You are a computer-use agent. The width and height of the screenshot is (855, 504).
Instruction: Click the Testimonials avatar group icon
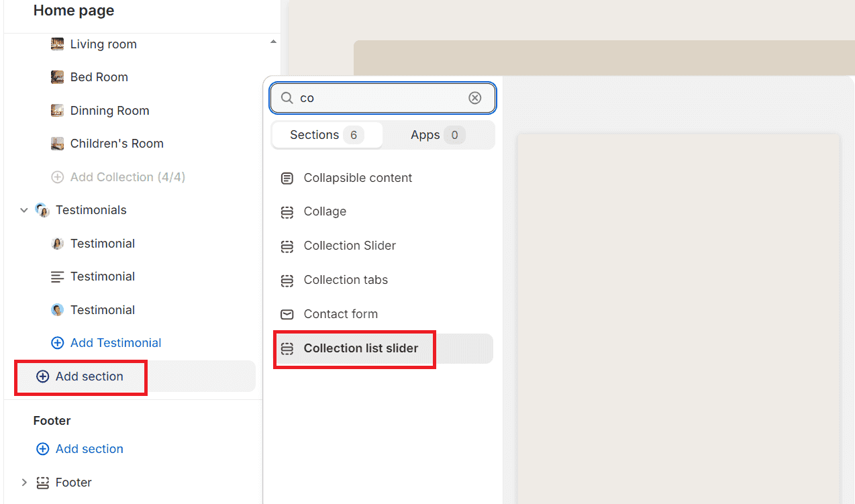click(42, 211)
